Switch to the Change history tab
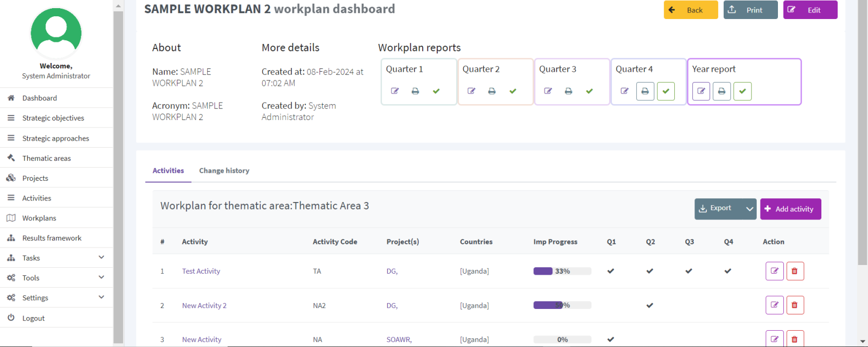Image resolution: width=868 pixels, height=347 pixels. point(224,171)
